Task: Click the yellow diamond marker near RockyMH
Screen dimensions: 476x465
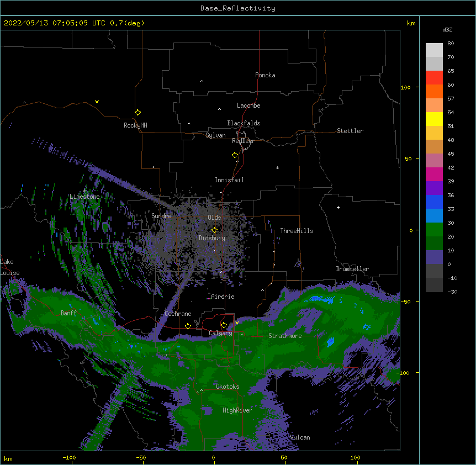Action: point(138,113)
